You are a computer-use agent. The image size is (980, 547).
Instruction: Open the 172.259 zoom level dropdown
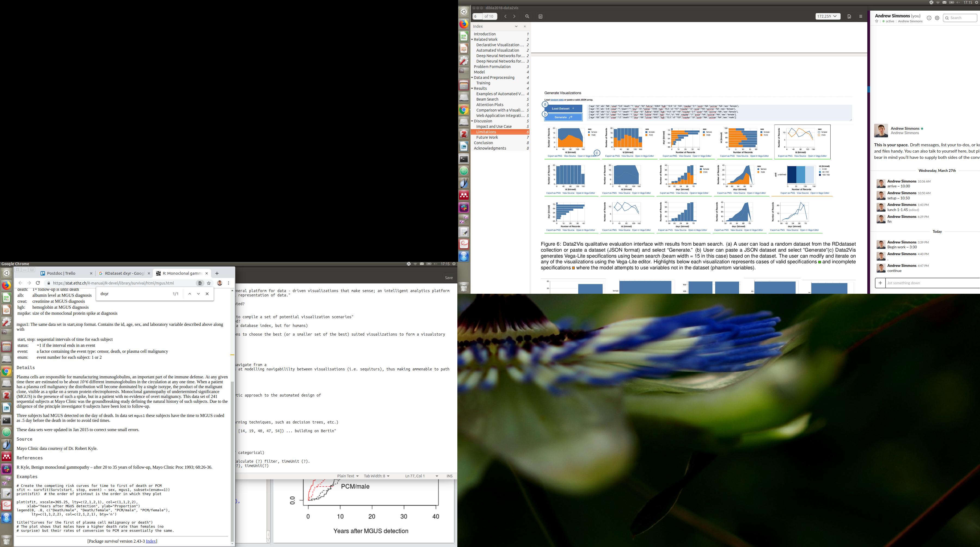click(x=828, y=16)
